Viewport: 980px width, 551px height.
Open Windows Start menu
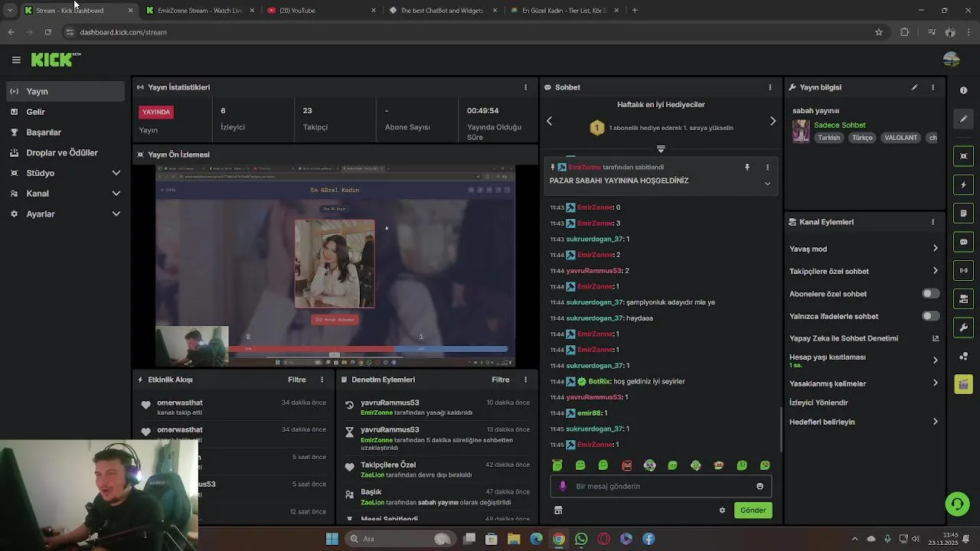[332, 539]
